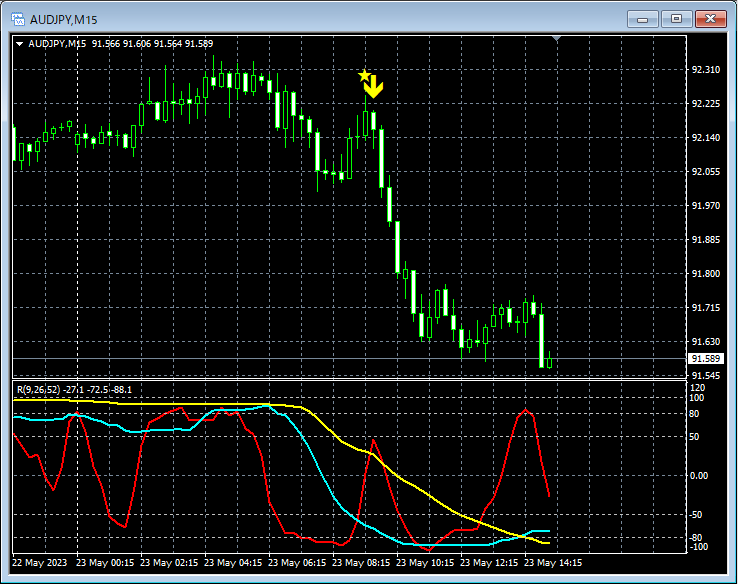Click the 23 May 06:15 time label
Viewport: 739px width, 584px height.
[x=297, y=563]
